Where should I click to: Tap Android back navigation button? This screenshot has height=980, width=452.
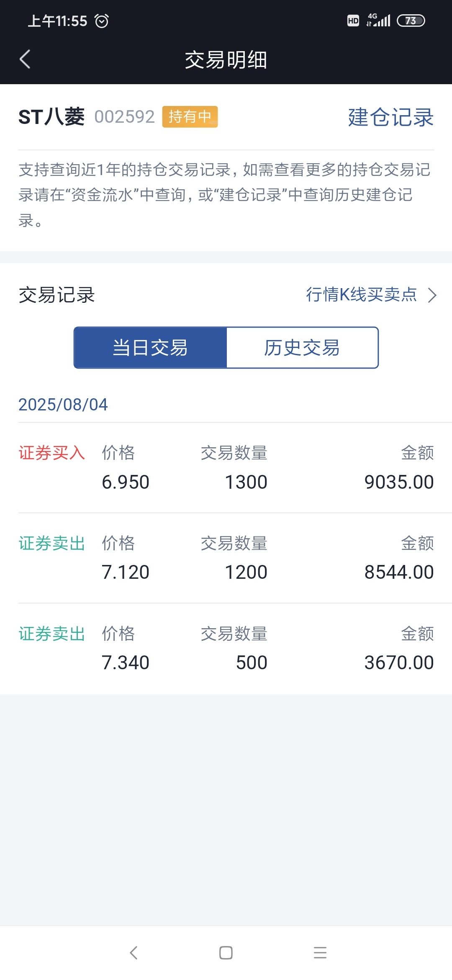[134, 953]
